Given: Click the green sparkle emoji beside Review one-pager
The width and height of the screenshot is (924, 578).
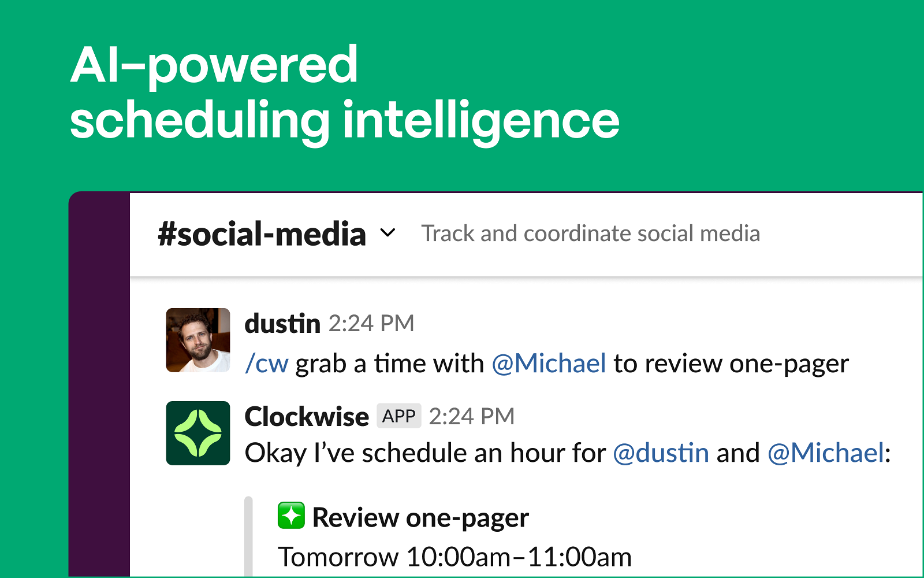Looking at the screenshot, I should click(291, 516).
